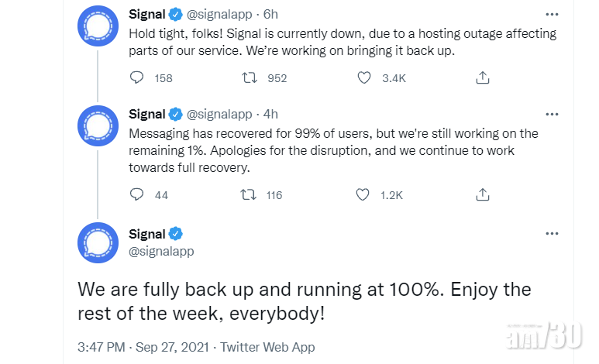Open the @signalapp handle under main tweet
This screenshot has width=599, height=364.
tap(161, 251)
